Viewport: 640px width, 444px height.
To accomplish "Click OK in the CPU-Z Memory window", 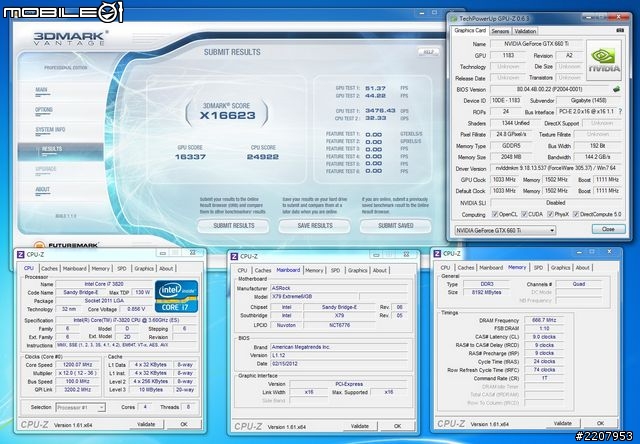I will [x=600, y=423].
